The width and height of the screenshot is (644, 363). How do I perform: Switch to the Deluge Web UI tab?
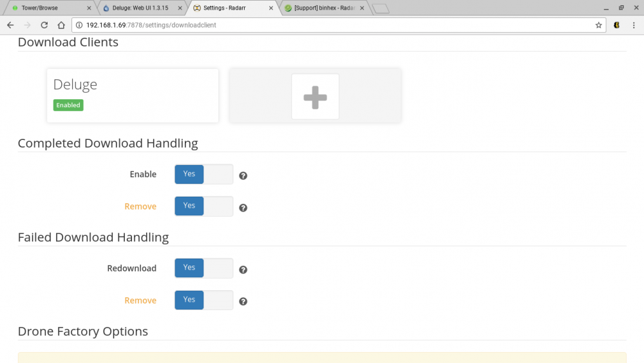click(x=140, y=8)
